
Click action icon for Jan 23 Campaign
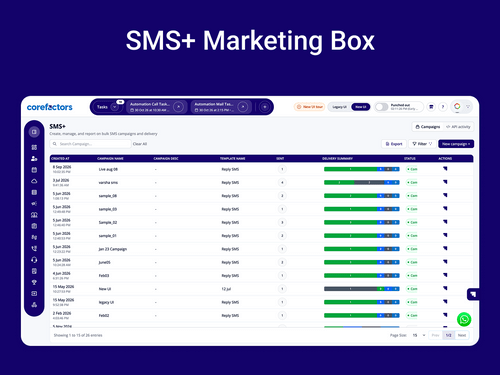point(445,248)
